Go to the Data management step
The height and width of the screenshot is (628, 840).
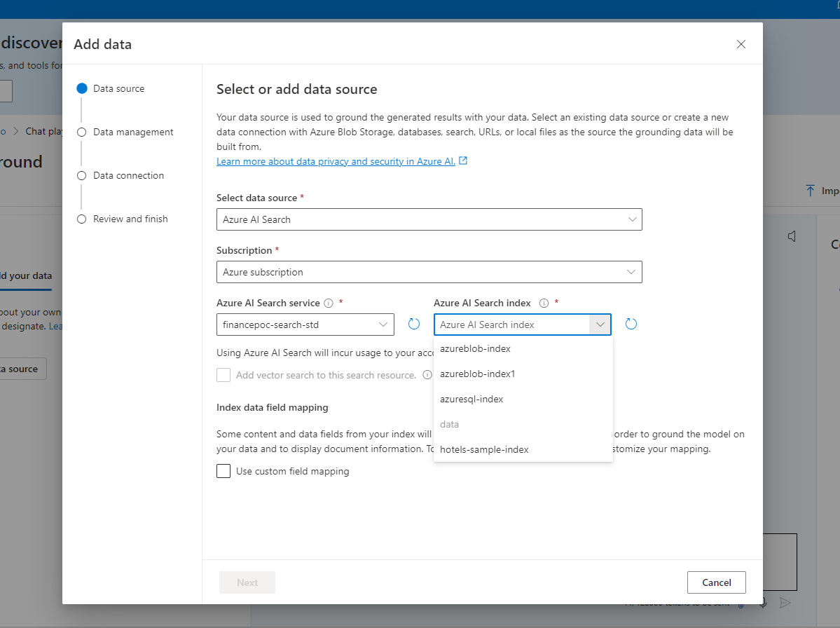pos(125,132)
